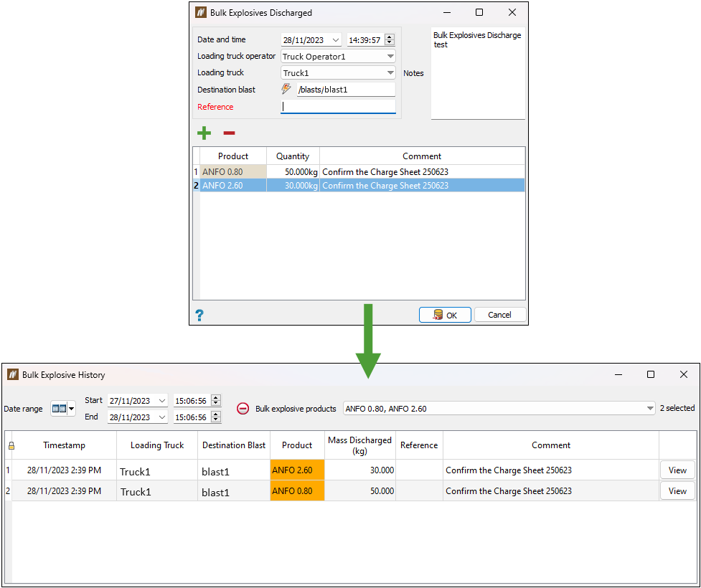This screenshot has width=701, height=588.
Task: Click OK to save discharge
Action: [445, 315]
